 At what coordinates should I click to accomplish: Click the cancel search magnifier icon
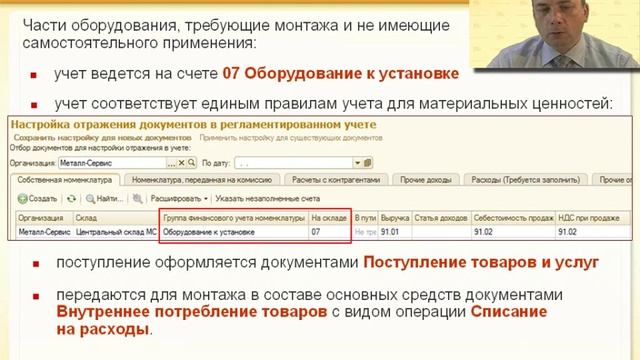[x=138, y=199]
